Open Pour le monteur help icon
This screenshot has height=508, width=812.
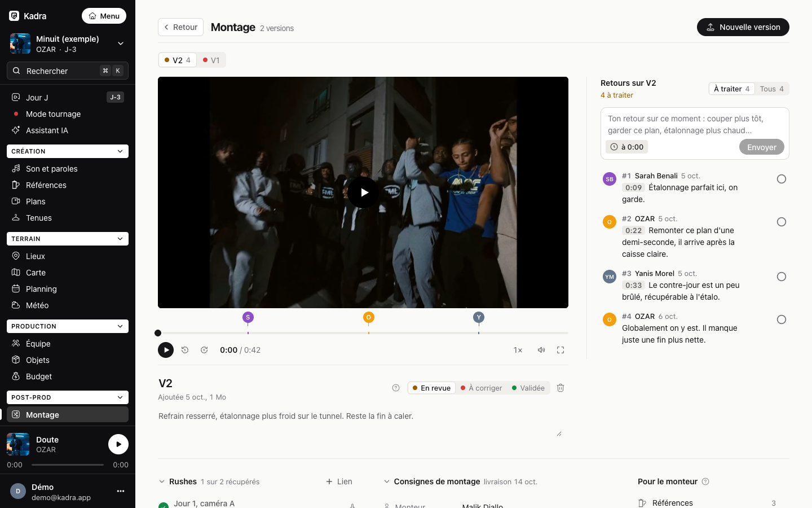coord(705,481)
